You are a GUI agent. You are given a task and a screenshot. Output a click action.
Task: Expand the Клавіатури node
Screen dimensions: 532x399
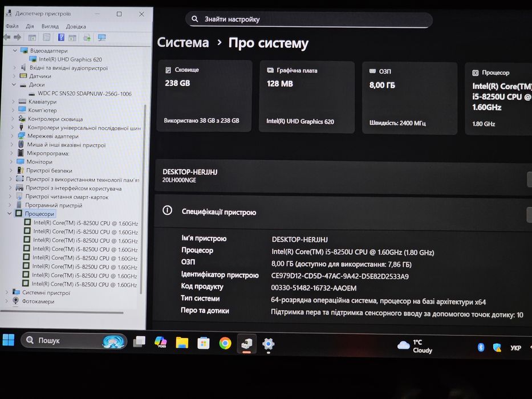[13, 101]
